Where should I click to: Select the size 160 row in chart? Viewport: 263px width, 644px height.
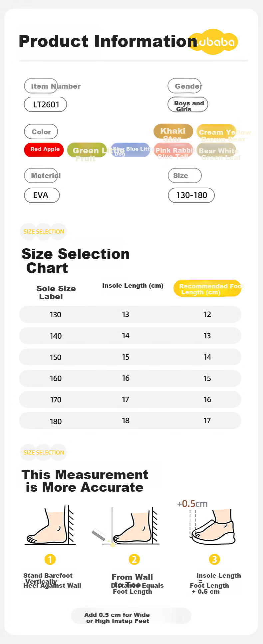[130, 378]
